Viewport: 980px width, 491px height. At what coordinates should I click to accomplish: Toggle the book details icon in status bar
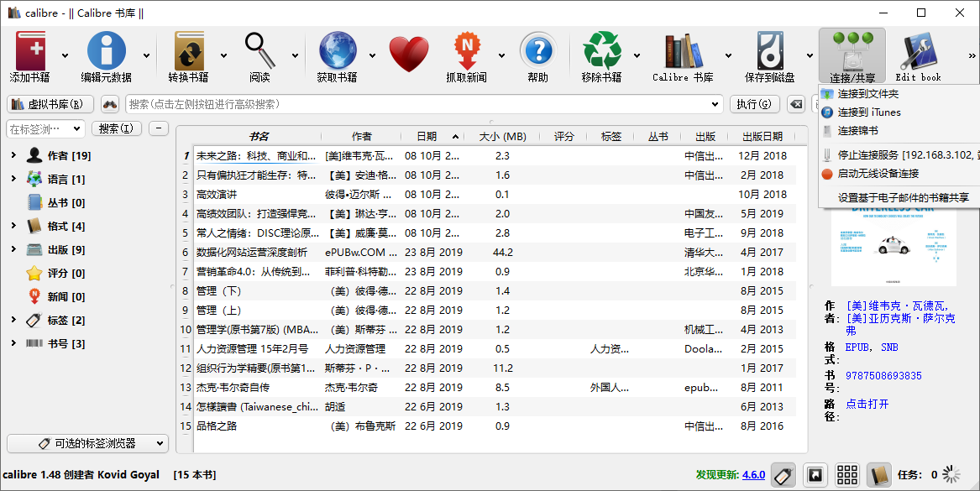(878, 475)
